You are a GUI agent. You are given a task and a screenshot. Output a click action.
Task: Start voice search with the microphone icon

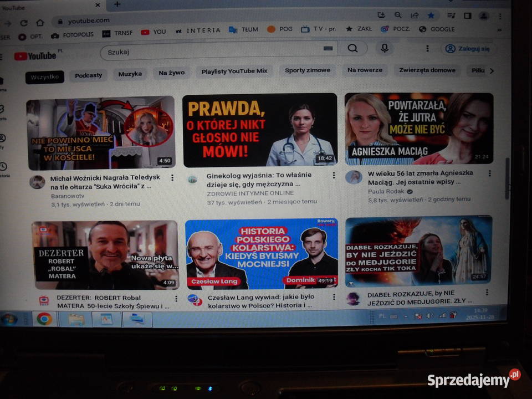pyautogui.click(x=383, y=48)
